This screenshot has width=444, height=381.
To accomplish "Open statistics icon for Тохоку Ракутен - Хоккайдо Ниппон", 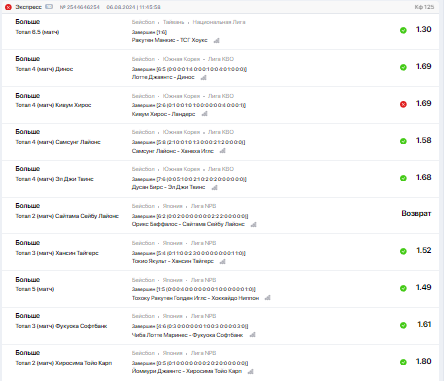I will pyautogui.click(x=267, y=298).
